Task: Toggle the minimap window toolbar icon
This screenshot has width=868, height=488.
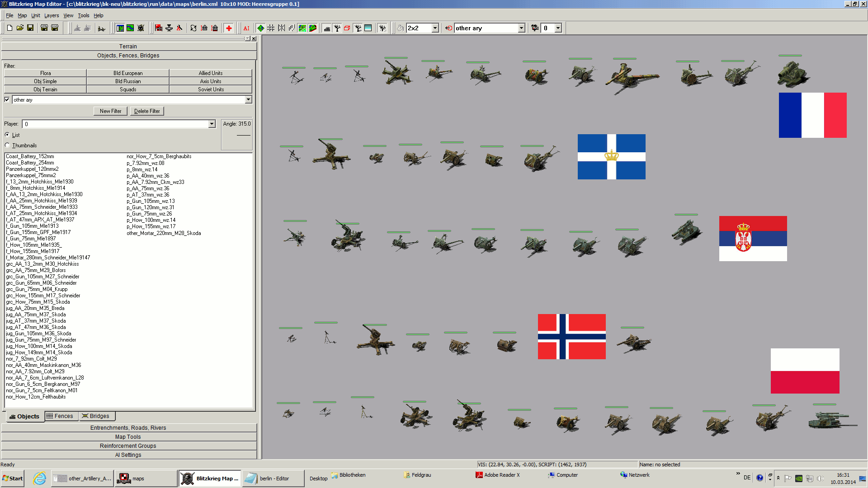Action: (120, 28)
